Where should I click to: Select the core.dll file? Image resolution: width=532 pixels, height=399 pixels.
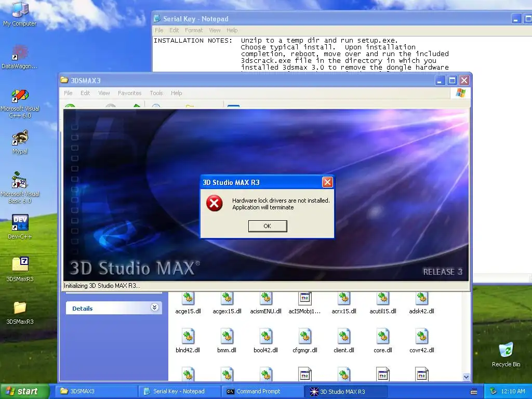tap(383, 341)
